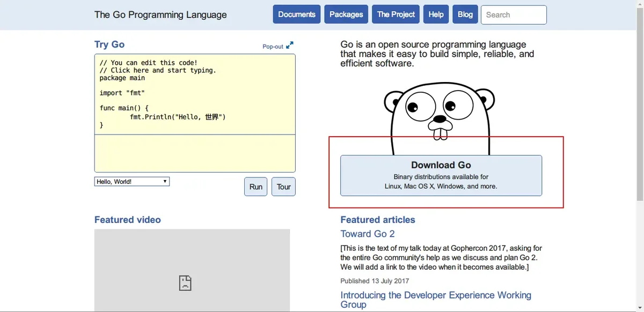644x312 pixels.
Task: Open The Project menu
Action: click(x=396, y=14)
